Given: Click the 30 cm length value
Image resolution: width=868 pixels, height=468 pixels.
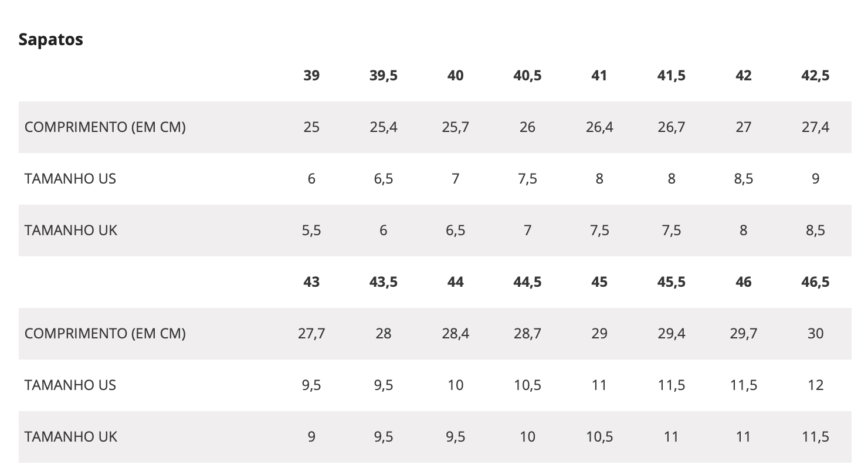Looking at the screenshot, I should [x=815, y=334].
